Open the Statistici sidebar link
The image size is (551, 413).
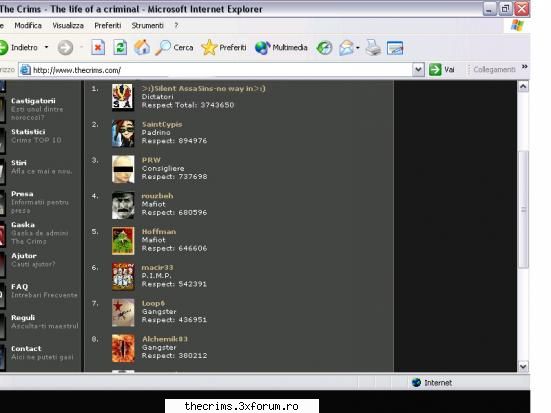[x=28, y=132]
